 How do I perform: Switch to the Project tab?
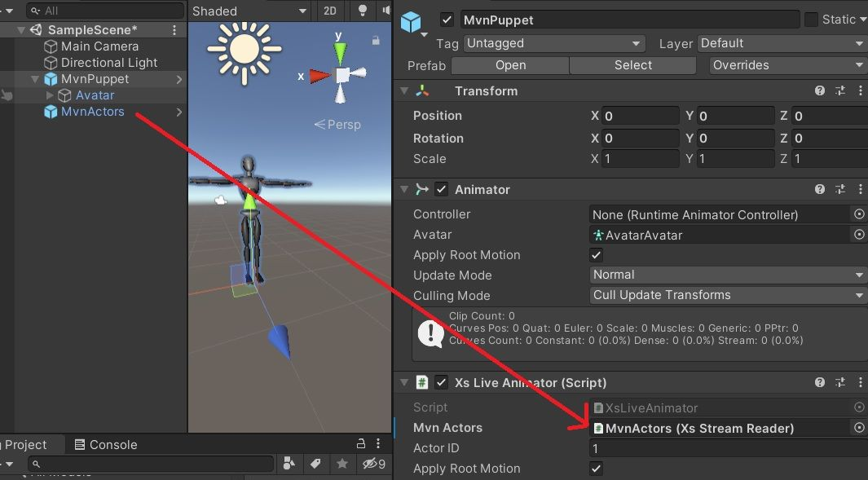click(x=28, y=445)
